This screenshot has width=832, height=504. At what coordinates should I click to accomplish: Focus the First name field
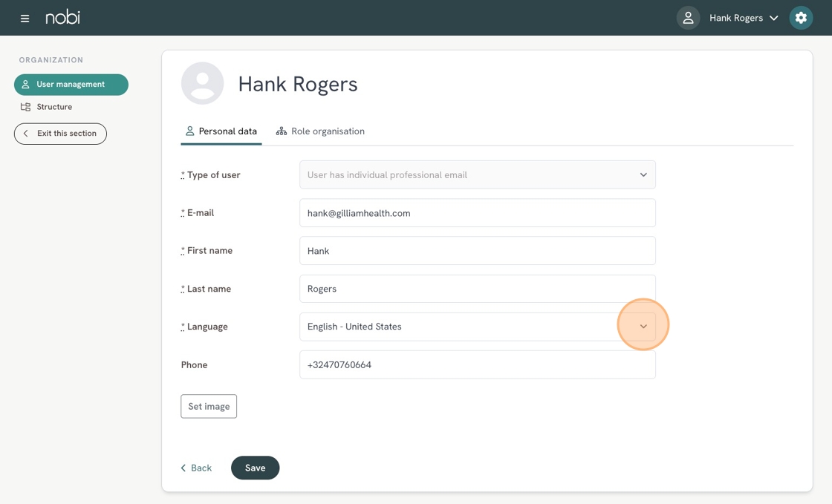click(477, 251)
